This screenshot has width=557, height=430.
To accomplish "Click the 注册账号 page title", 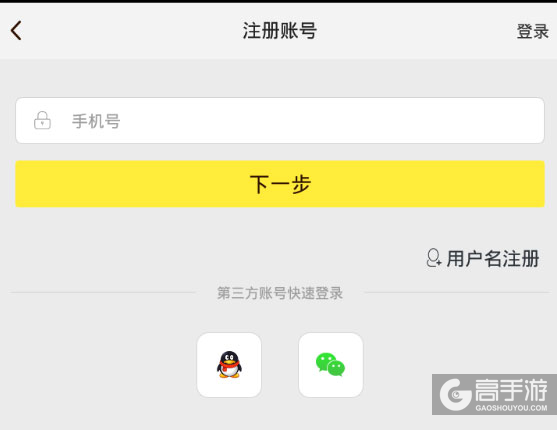I will coord(280,31).
